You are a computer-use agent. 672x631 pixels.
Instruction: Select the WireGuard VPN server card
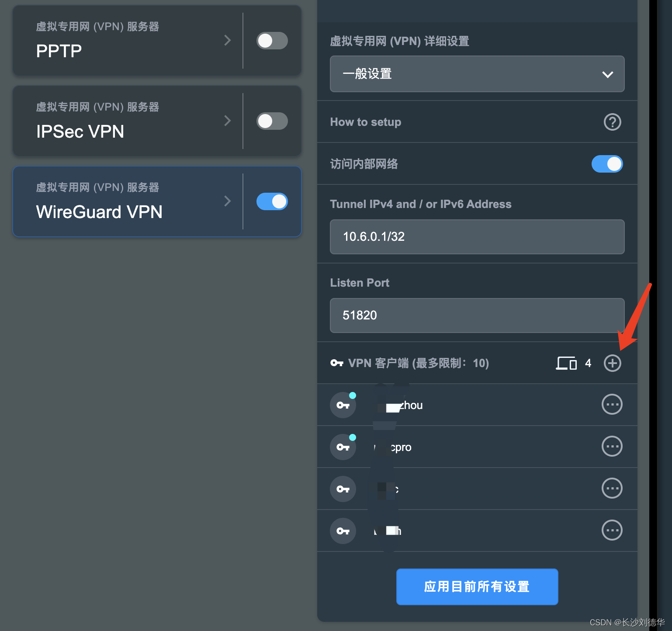128,201
